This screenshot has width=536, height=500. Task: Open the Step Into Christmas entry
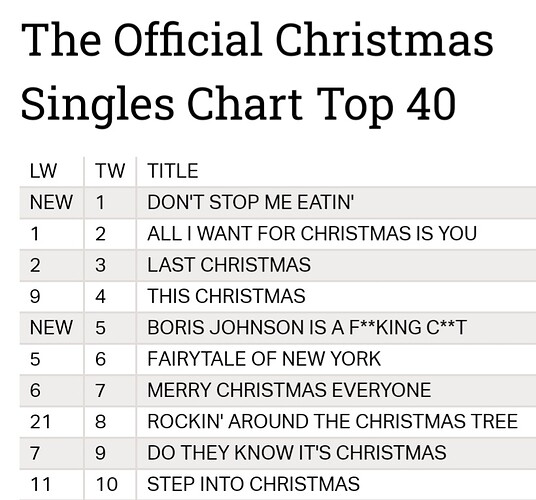point(253,484)
